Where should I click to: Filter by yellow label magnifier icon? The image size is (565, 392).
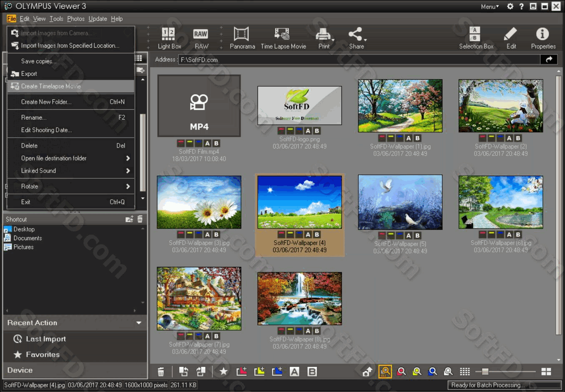point(417,372)
